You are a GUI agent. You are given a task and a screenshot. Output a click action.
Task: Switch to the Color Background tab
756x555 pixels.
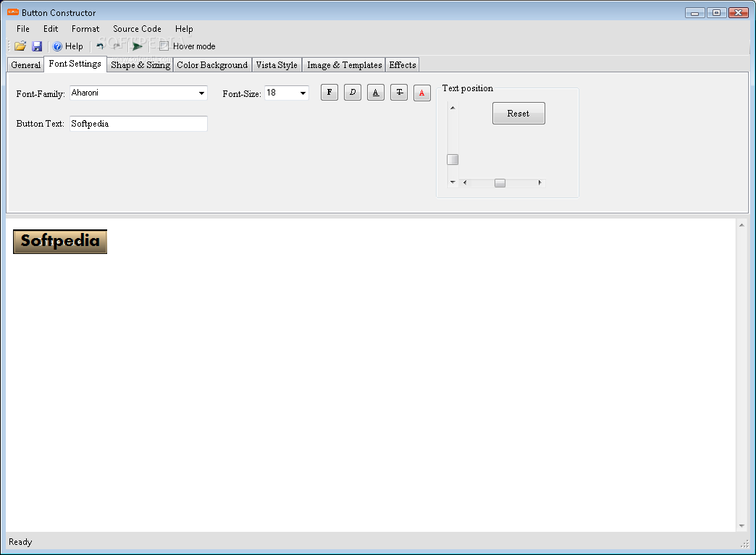[212, 65]
